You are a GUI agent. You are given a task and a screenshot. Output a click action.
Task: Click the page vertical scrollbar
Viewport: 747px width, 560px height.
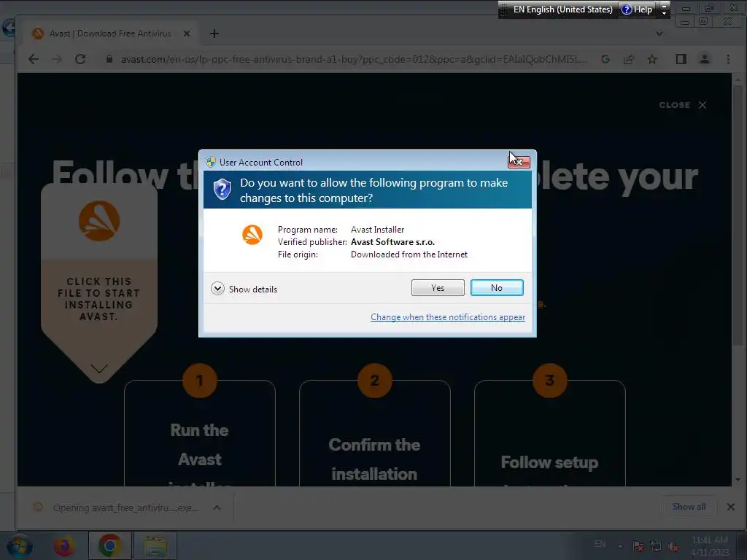(738, 214)
